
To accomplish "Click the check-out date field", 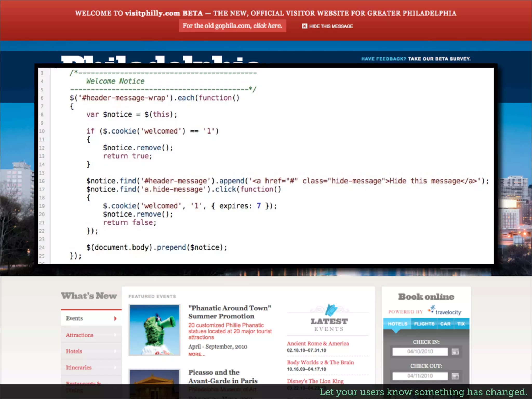I will [x=420, y=376].
